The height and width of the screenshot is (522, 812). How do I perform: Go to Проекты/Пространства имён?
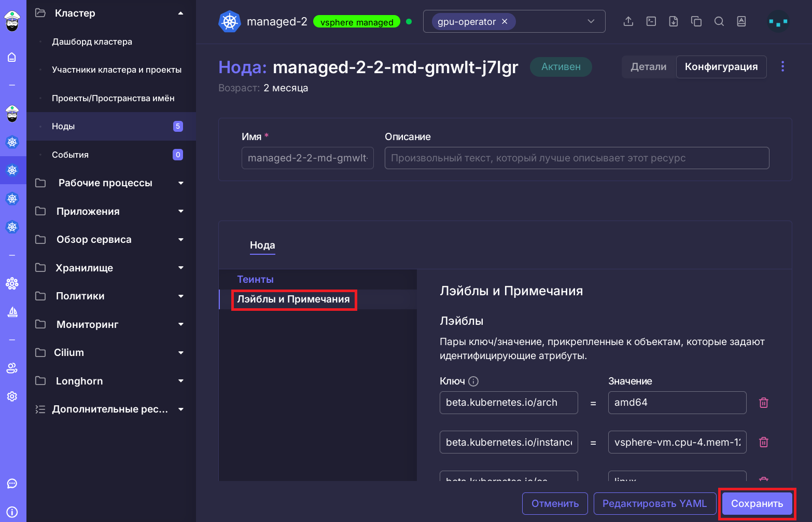113,98
